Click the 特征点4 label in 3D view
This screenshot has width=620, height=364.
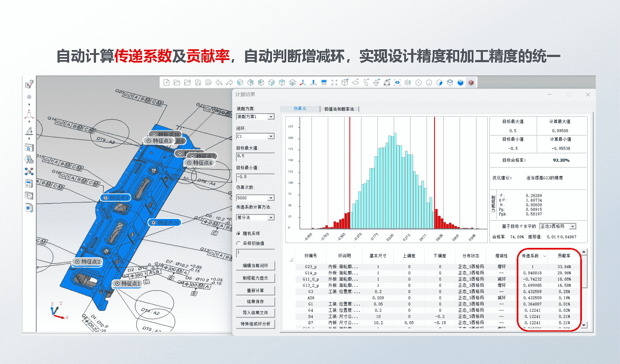199,163
